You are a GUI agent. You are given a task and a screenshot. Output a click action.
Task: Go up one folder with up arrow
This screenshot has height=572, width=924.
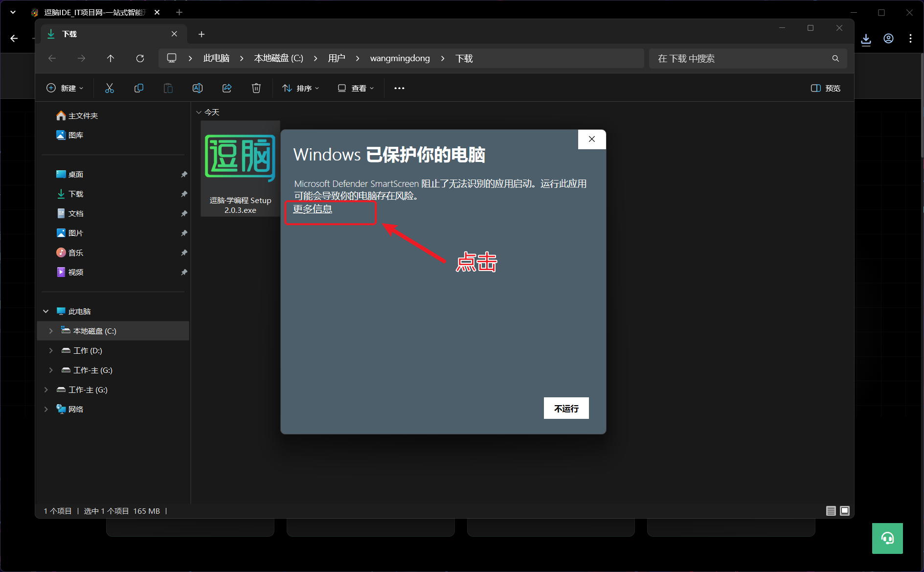pyautogui.click(x=111, y=58)
